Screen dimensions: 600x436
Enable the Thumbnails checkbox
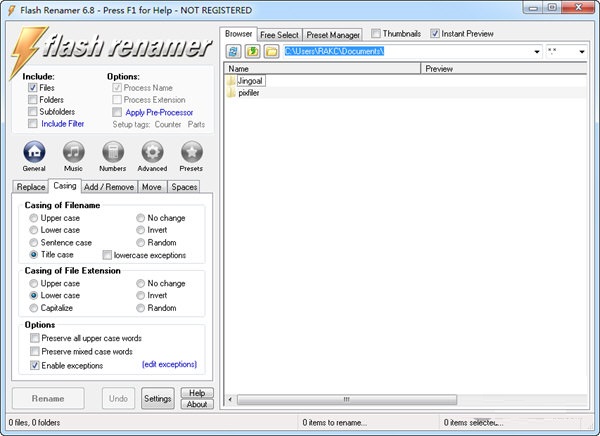376,34
